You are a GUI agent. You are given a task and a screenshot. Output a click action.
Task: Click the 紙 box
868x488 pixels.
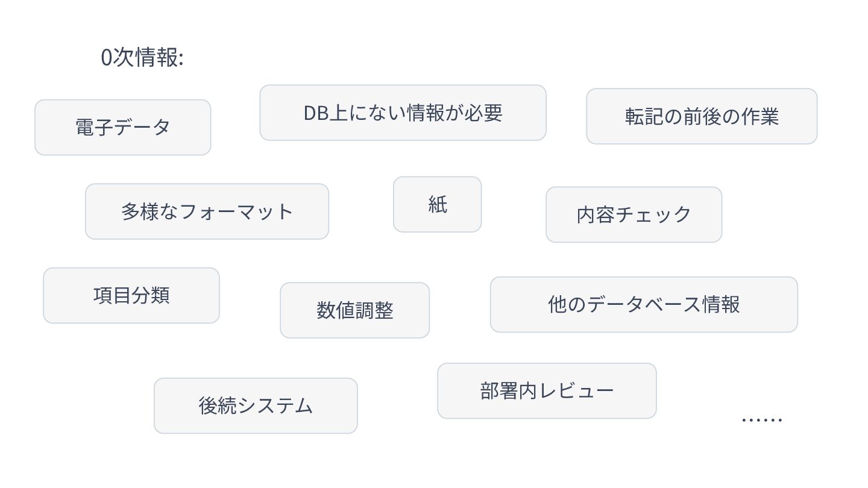coord(438,204)
